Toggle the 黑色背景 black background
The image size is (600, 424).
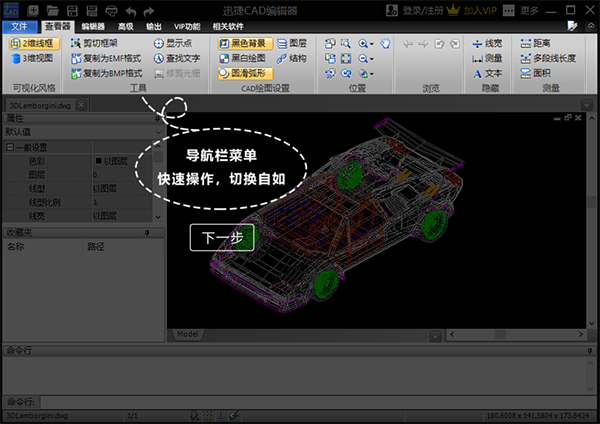245,43
